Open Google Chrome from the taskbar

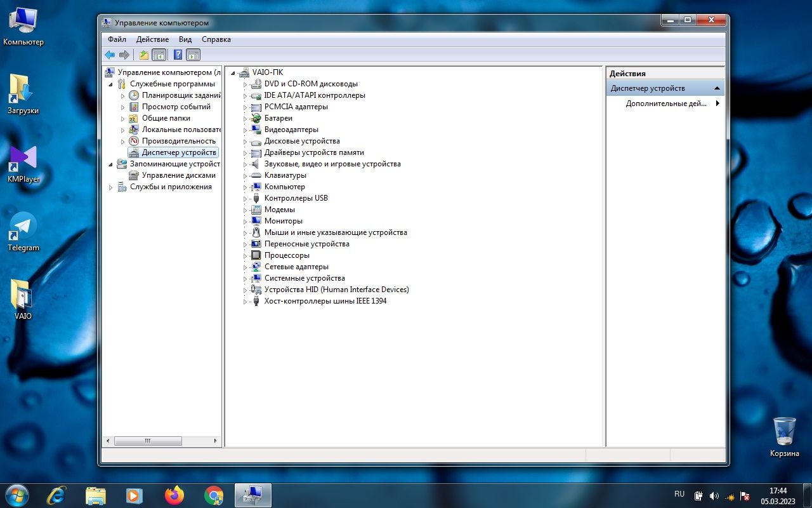point(214,495)
